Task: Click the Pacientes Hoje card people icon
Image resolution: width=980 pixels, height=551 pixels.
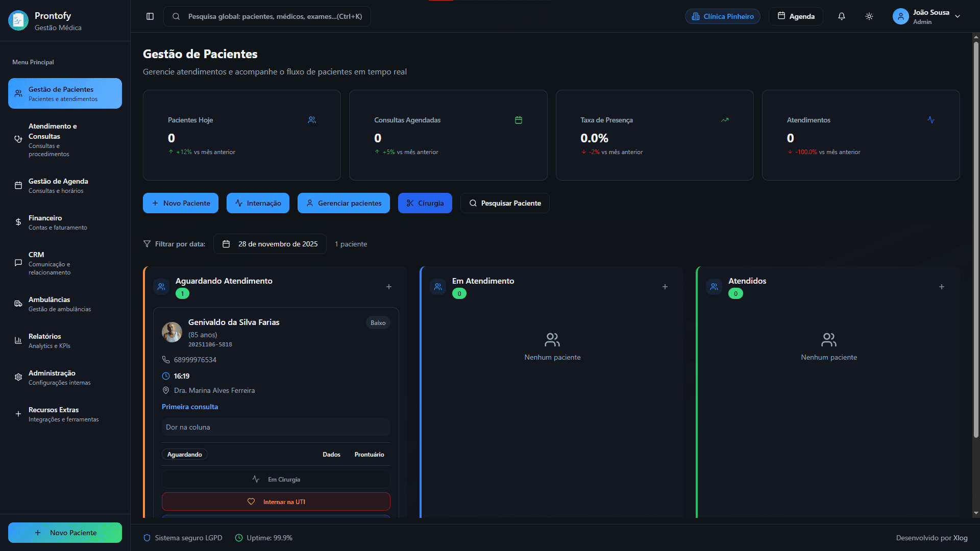Action: 312,120
